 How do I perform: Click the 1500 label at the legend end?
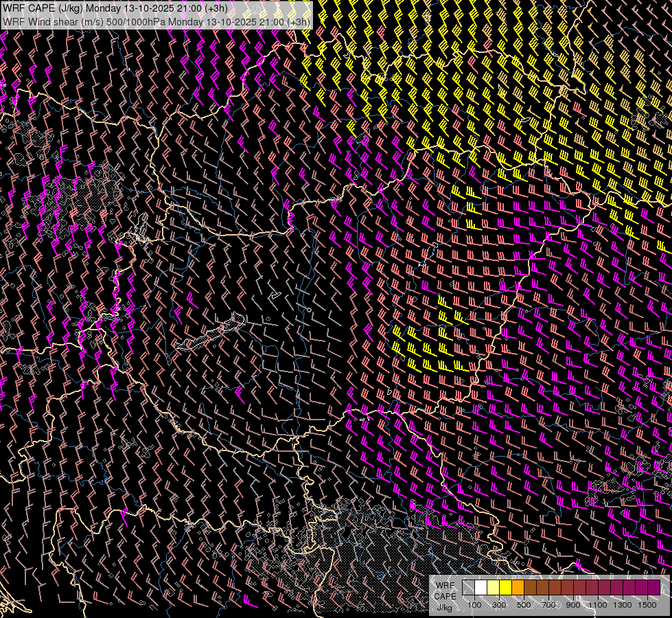pyautogui.click(x=647, y=605)
